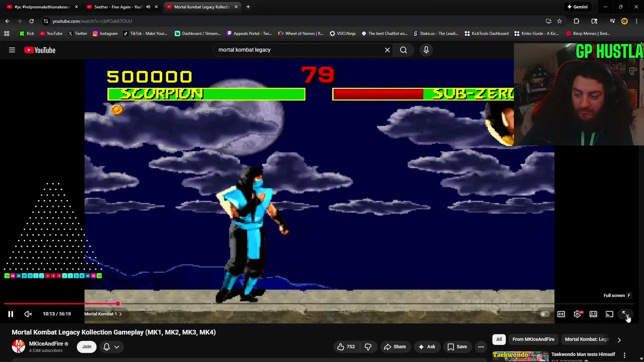Open Taekwondo Man tests Himself video thumbnail
This screenshot has height=362, width=644.
tap(520, 356)
